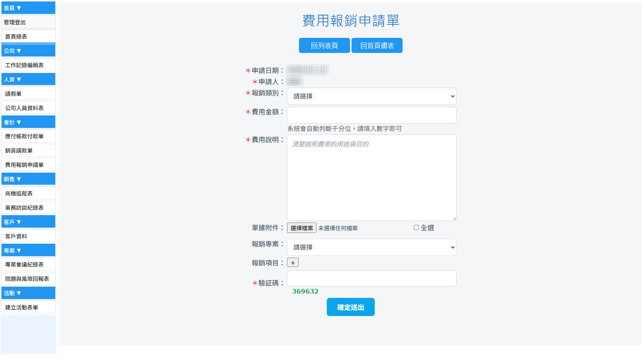Screen dimensions: 644x362
Task: Click 選擇檔案 to attach a receipt
Action: point(302,228)
